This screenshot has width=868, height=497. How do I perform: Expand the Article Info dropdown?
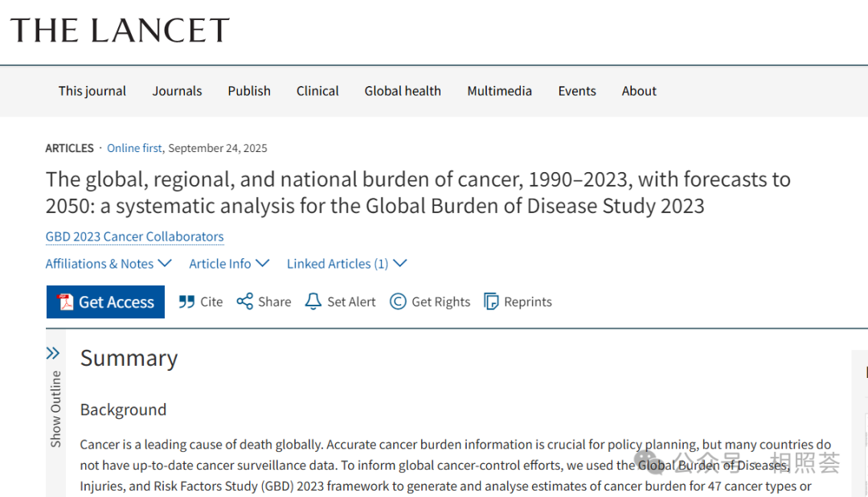[x=229, y=264]
